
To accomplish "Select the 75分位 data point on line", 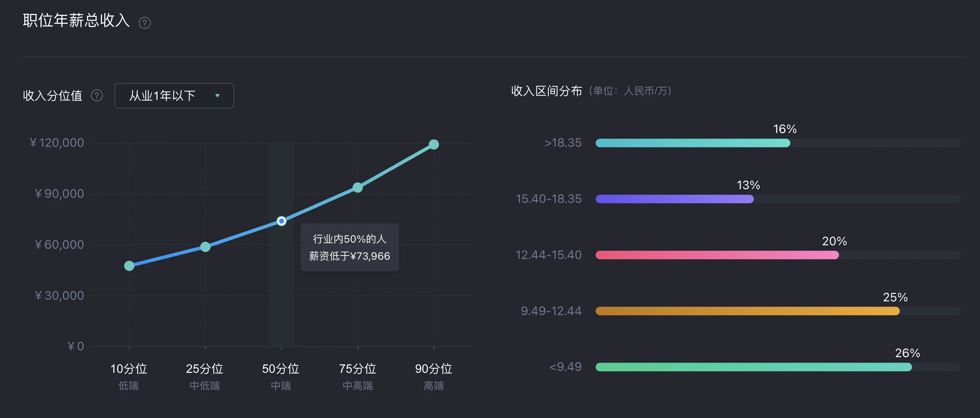I will point(358,187).
